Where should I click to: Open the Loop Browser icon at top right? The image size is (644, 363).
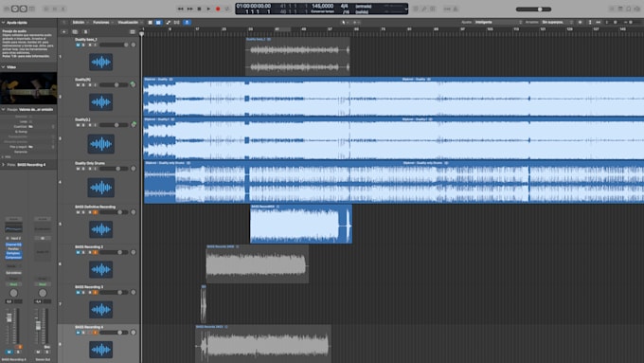[x=629, y=9]
